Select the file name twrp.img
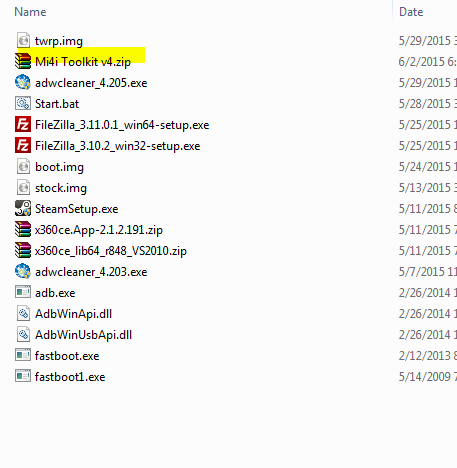 59,41
